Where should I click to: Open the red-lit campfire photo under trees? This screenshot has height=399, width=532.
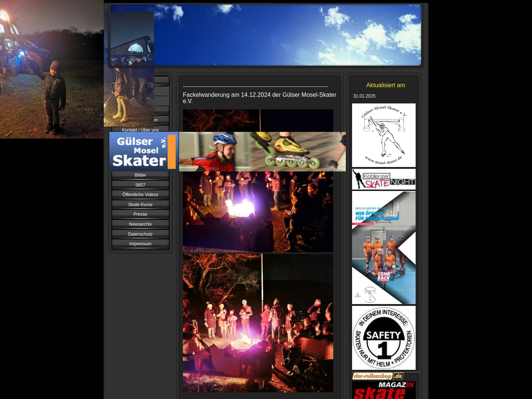(258, 323)
